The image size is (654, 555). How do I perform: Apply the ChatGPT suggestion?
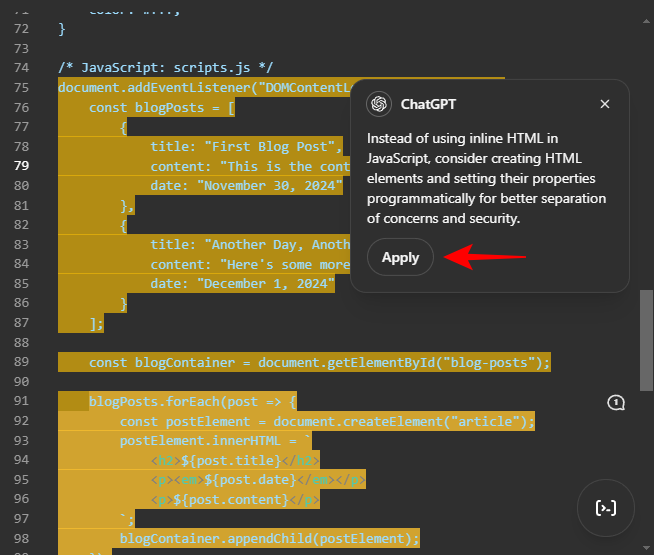[400, 257]
